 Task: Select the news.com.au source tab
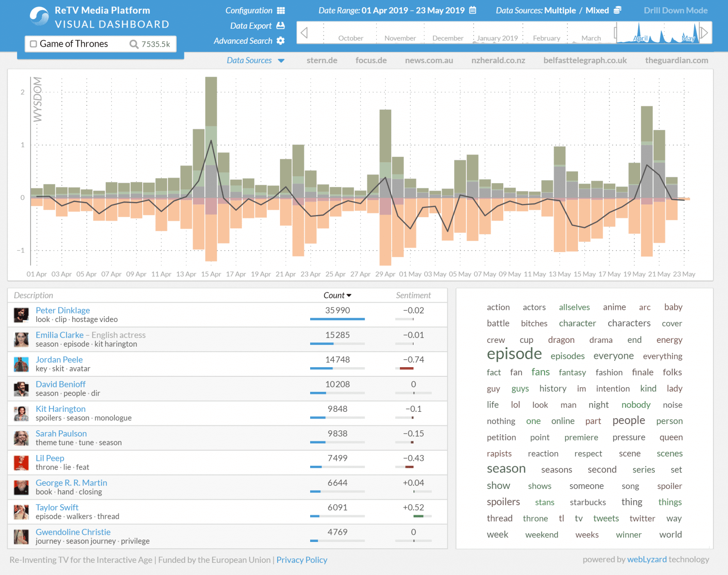pyautogui.click(x=429, y=60)
